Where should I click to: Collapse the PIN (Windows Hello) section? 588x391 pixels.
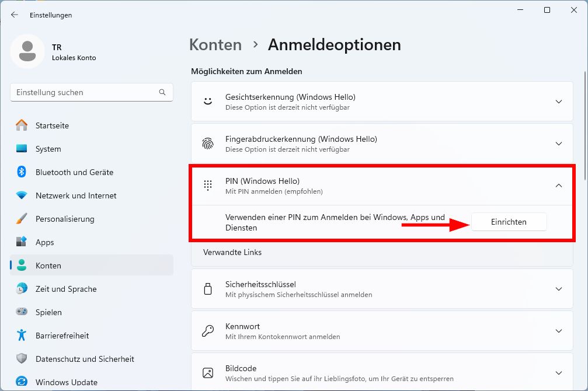point(559,184)
